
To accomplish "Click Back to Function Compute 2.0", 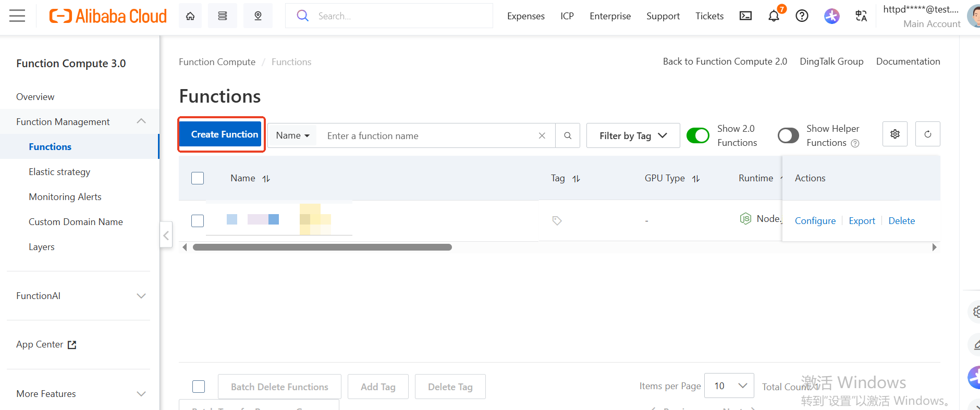I will tap(725, 61).
